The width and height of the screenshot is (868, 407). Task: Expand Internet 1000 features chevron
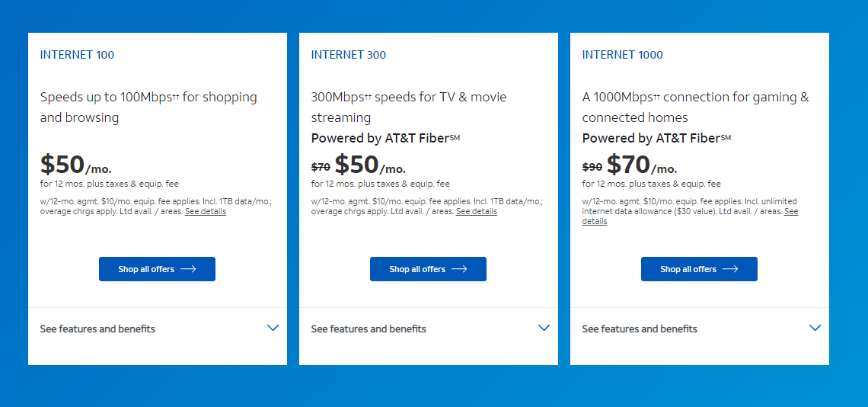(815, 328)
